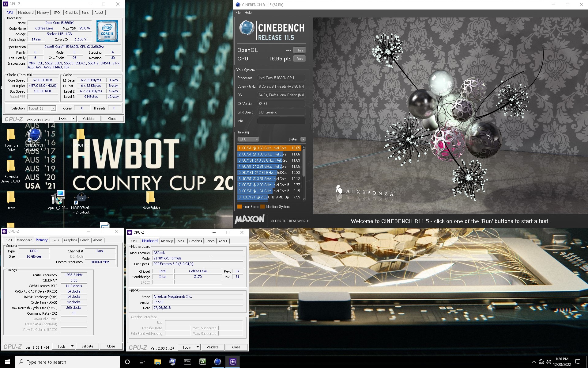Click the BIOS version L7.51F field
The height and width of the screenshot is (368, 588).
click(x=198, y=302)
